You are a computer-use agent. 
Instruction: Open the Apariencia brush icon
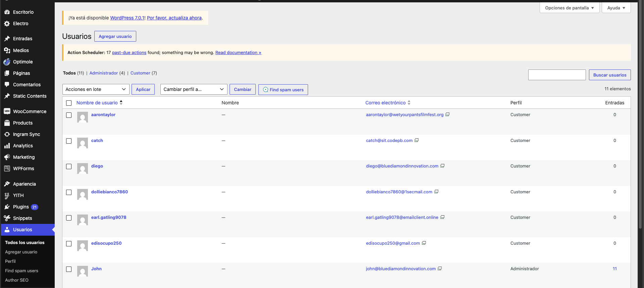pyautogui.click(x=7, y=184)
